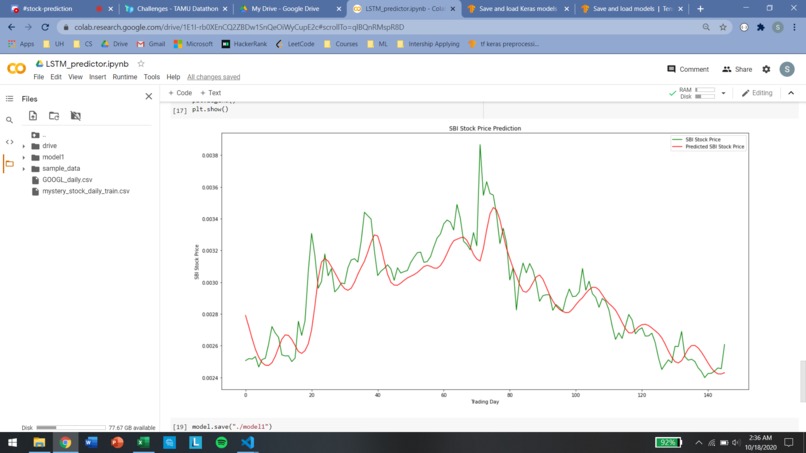This screenshot has height=453, width=806.
Task: Add a new Text cell
Action: 211,93
